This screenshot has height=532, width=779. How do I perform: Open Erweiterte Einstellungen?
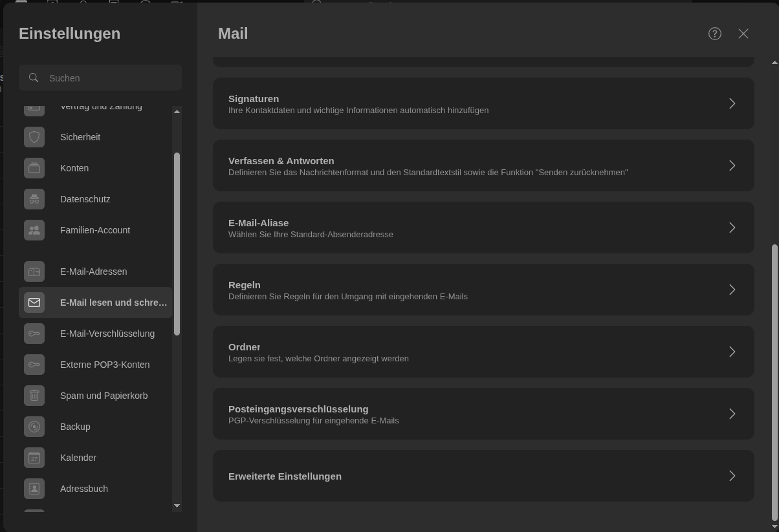pyautogui.click(x=483, y=476)
